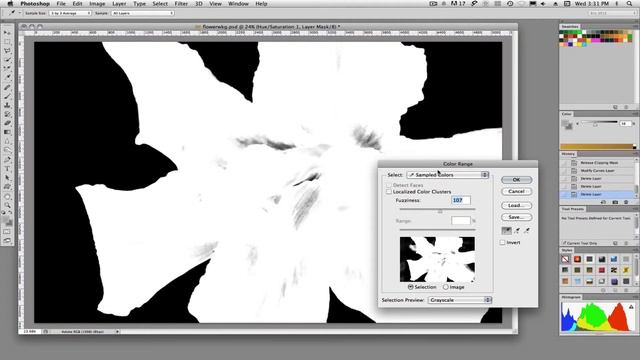Open the Filter menu
Screen dimensions: 640x360
[181, 4]
